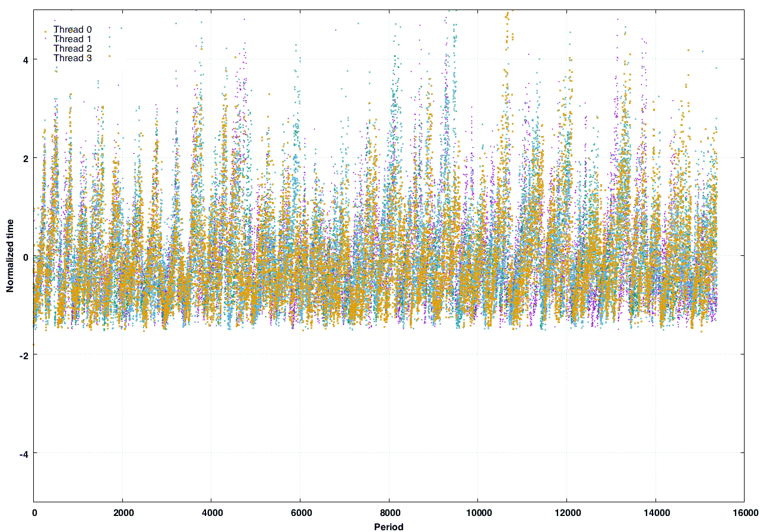Click the x-axis tick label '4000'
760x532 pixels.
[x=211, y=512]
